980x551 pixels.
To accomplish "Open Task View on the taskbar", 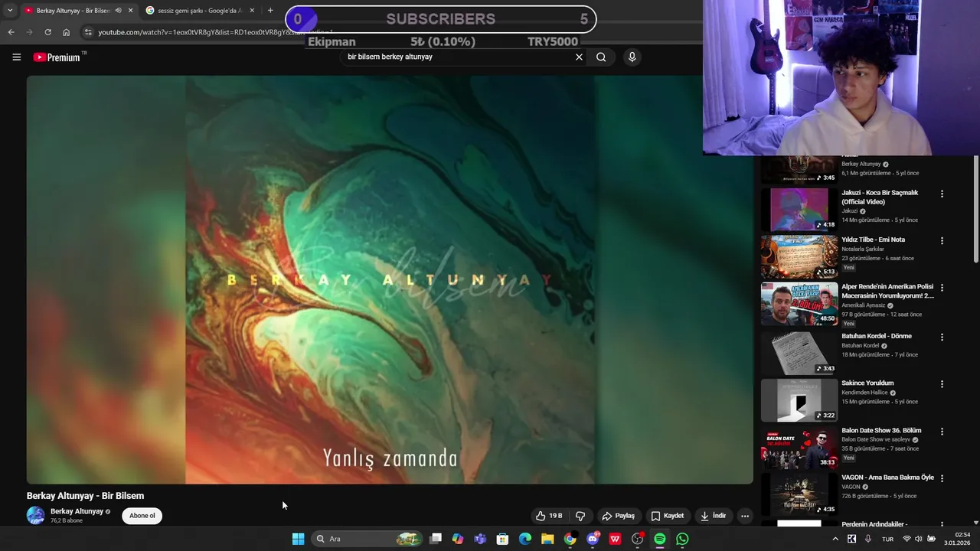I will click(x=436, y=539).
